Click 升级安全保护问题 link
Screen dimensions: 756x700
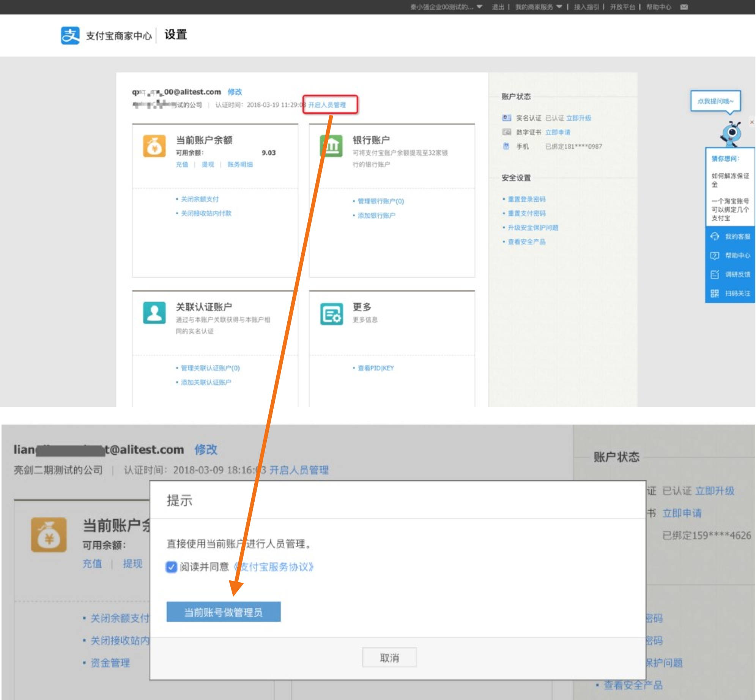pos(533,227)
